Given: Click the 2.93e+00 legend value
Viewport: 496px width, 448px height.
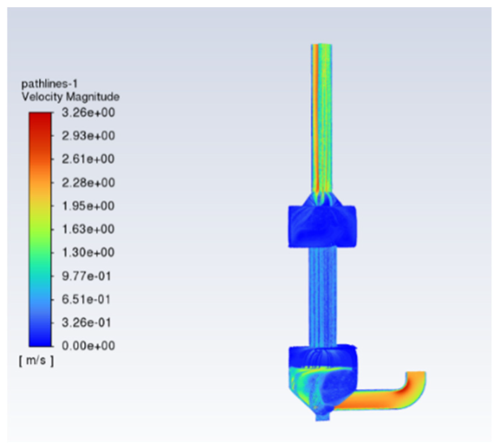Looking at the screenshot, I should (88, 136).
